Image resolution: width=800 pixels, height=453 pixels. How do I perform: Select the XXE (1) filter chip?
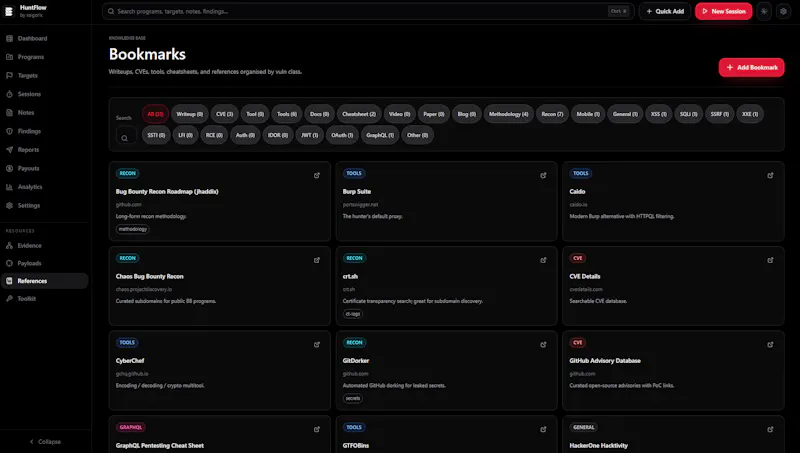pyautogui.click(x=749, y=114)
